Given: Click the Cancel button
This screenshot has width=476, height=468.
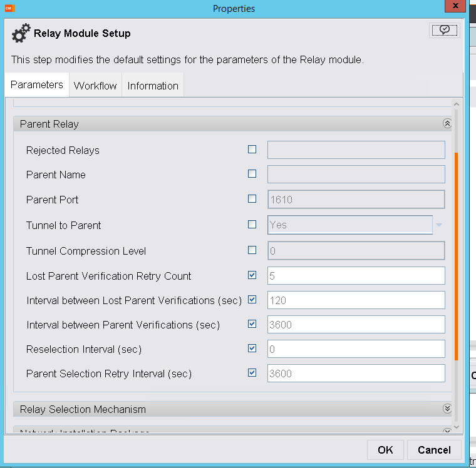Looking at the screenshot, I should pyautogui.click(x=433, y=450).
